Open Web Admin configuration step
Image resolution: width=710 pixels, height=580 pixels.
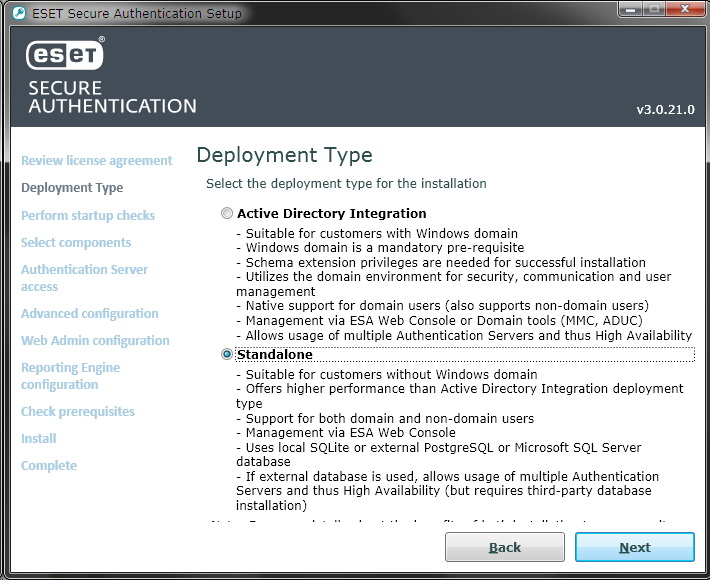coord(95,340)
